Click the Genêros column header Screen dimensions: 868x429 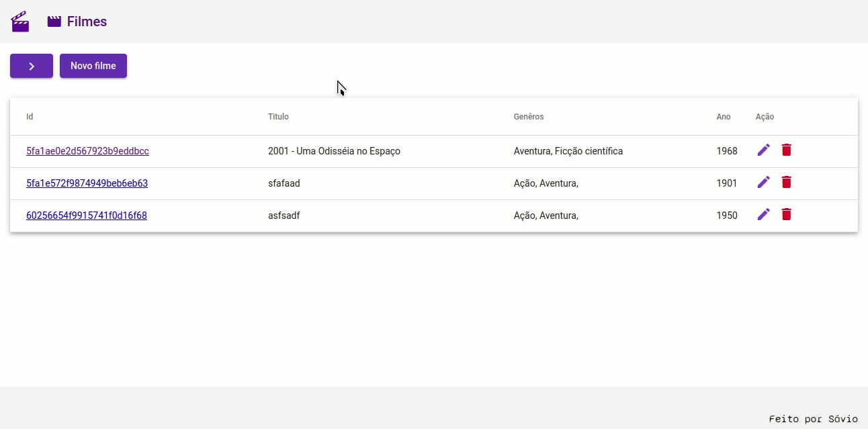(529, 117)
